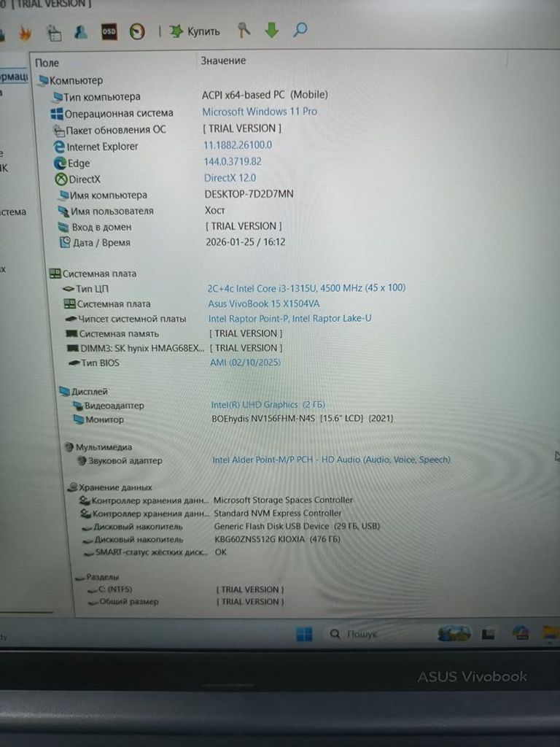Open the report wizard toolbar icon

54,33
